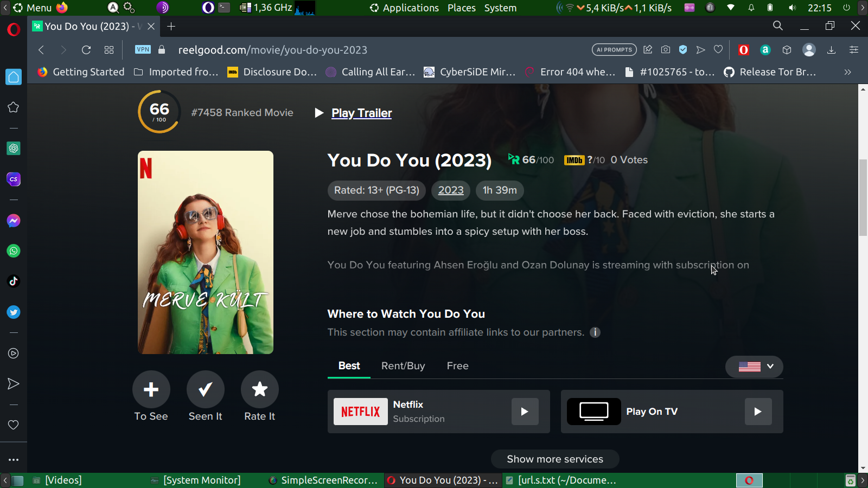The height and width of the screenshot is (488, 868).
Task: Expand the hidden bookmarks overflow chevron
Action: (847, 72)
